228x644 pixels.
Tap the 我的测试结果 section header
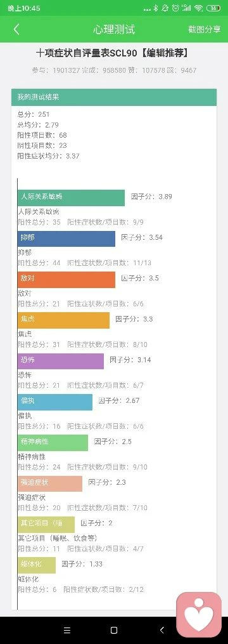[x=114, y=97]
